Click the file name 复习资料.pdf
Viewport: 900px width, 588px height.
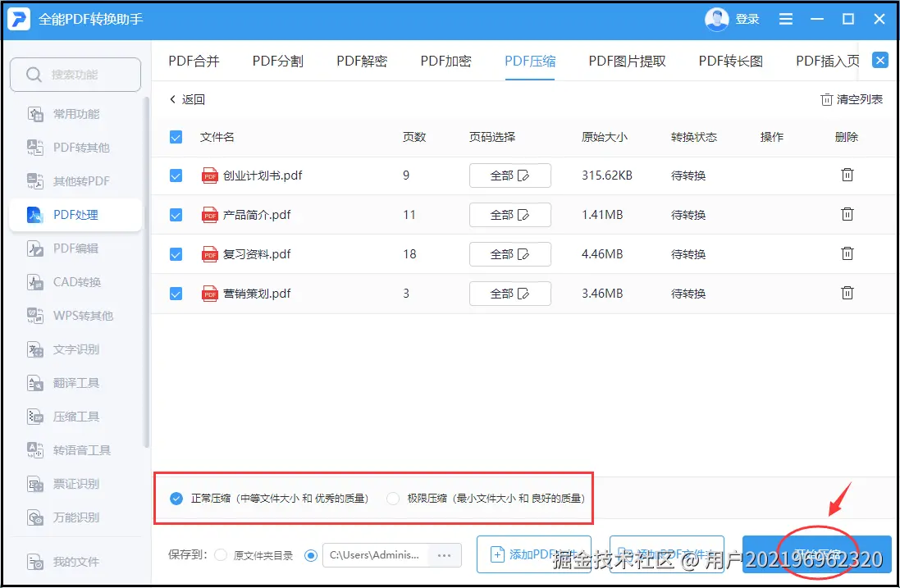coord(257,254)
